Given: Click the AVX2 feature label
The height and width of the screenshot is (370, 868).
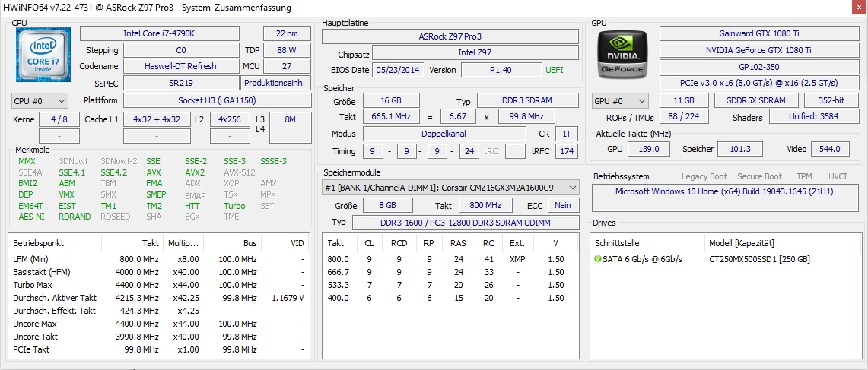Looking at the screenshot, I should (195, 172).
